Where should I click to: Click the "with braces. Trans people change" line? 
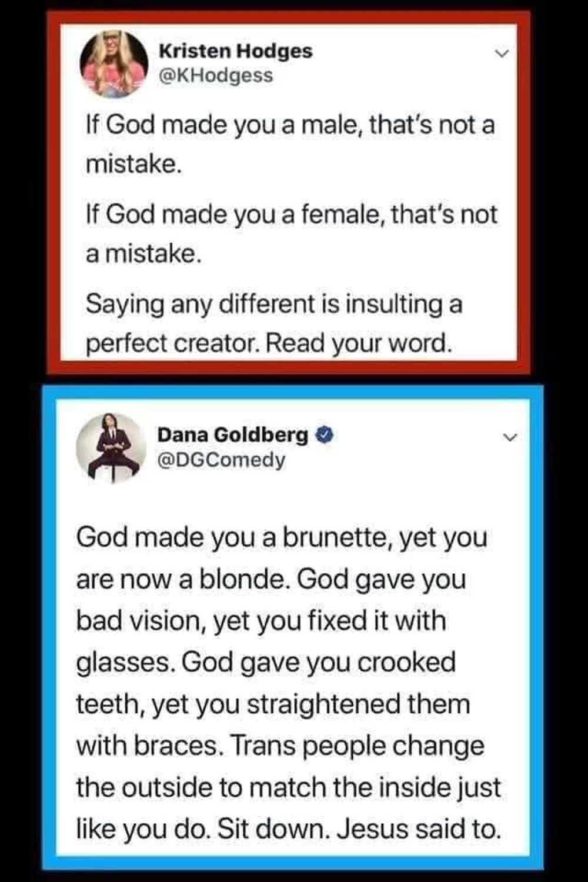[280, 746]
